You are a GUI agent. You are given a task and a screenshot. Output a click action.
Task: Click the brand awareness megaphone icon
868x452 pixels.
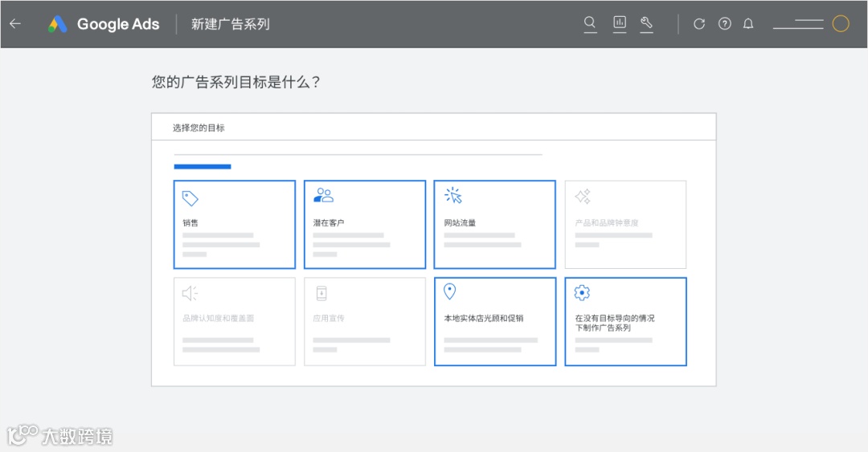[190, 293]
